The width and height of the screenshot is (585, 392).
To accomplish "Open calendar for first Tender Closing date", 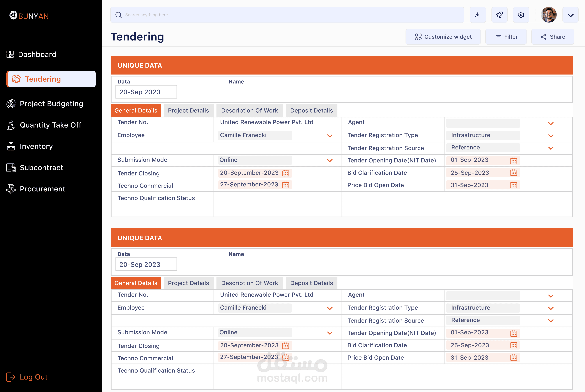I will 285,173.
